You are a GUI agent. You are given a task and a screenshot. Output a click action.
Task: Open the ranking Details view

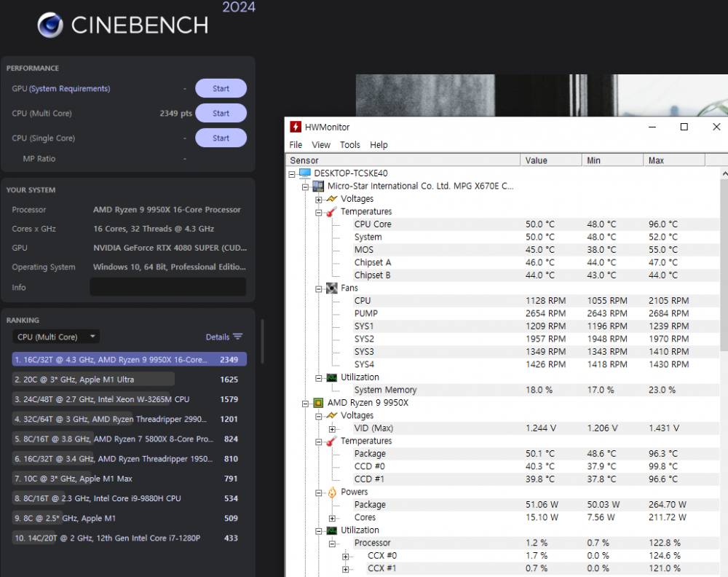[223, 337]
